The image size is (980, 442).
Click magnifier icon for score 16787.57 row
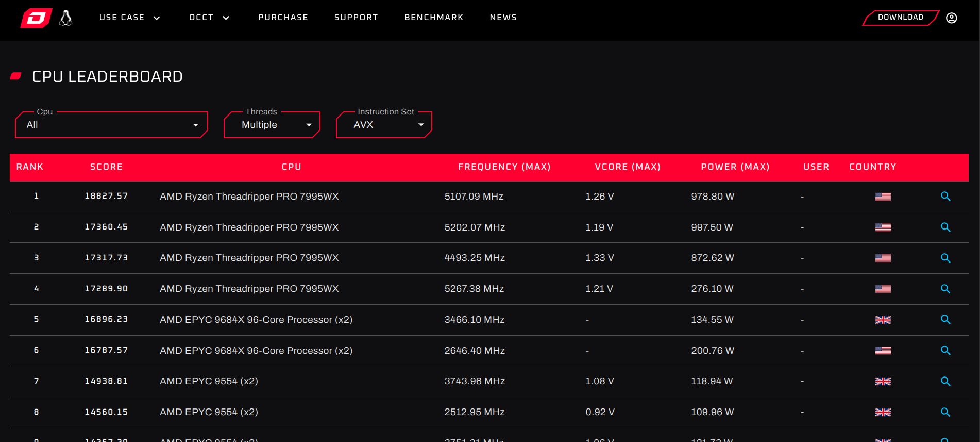click(945, 351)
